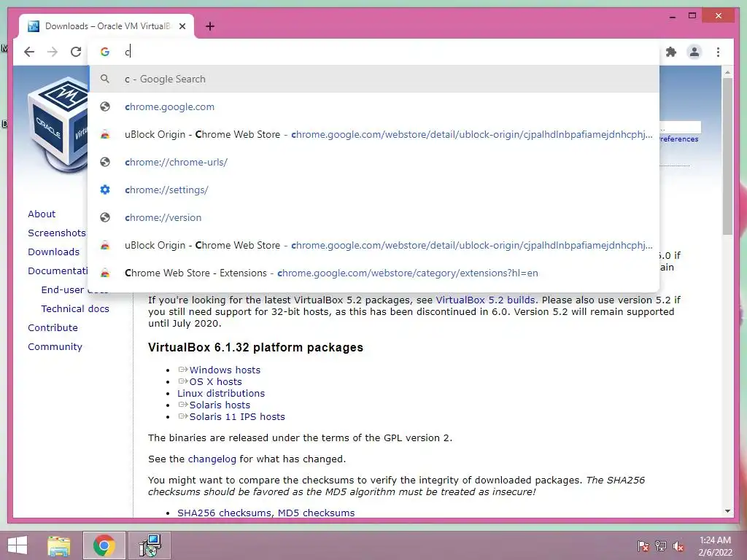Open the Screenshots sidebar link
The height and width of the screenshot is (560, 747).
(x=57, y=233)
